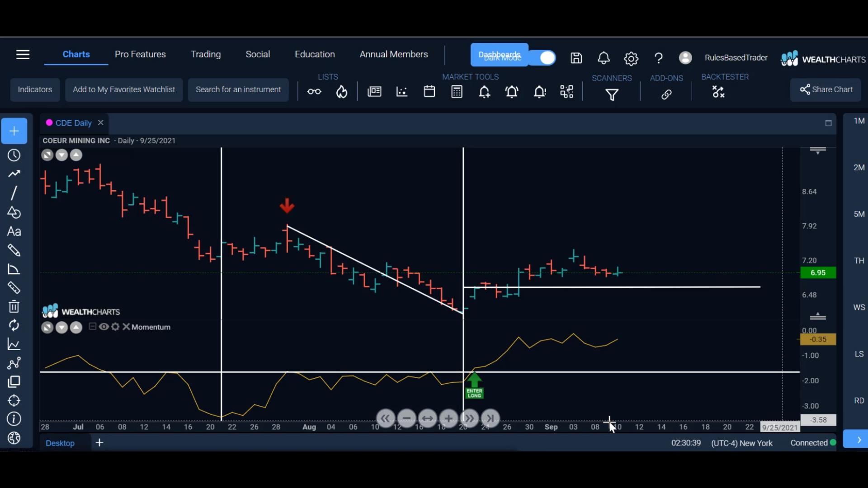The image size is (868, 488).
Task: Click price pane down arrow circle button
Action: [61, 155]
